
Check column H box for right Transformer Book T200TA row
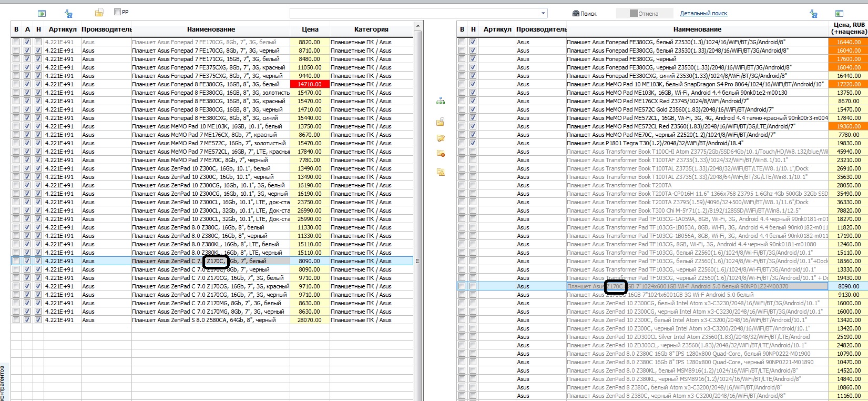click(x=473, y=185)
